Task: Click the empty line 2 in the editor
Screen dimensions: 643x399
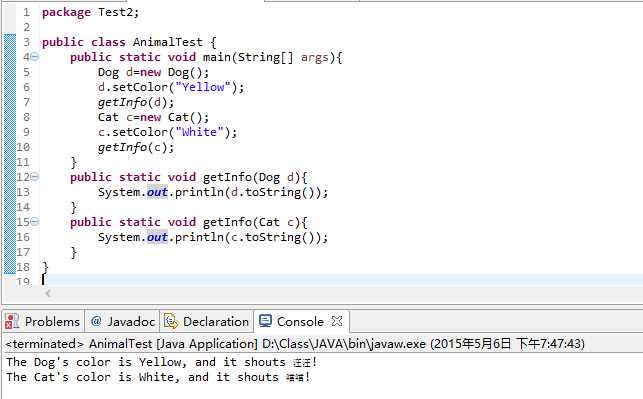Action: tap(342, 27)
